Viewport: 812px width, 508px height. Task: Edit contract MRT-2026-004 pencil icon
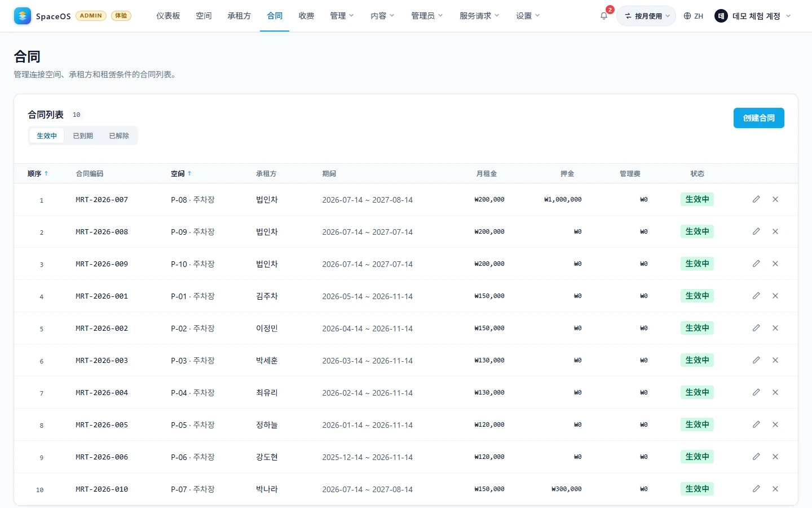(756, 392)
